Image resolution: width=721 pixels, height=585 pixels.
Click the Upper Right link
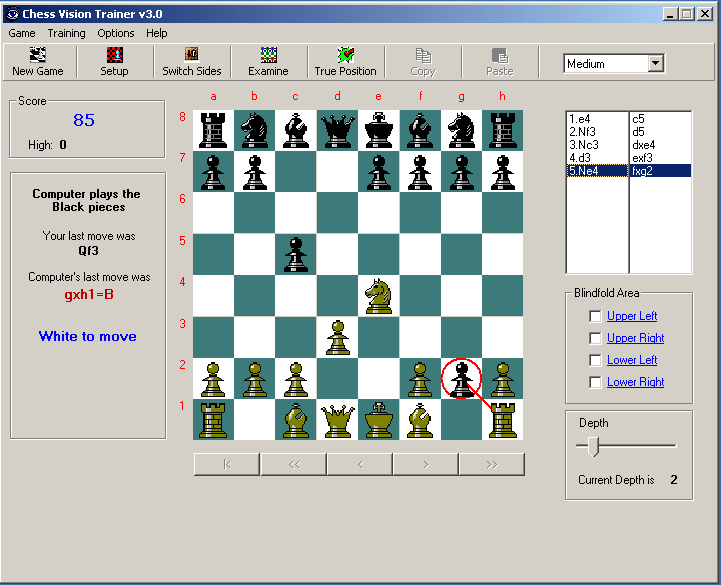tap(635, 338)
